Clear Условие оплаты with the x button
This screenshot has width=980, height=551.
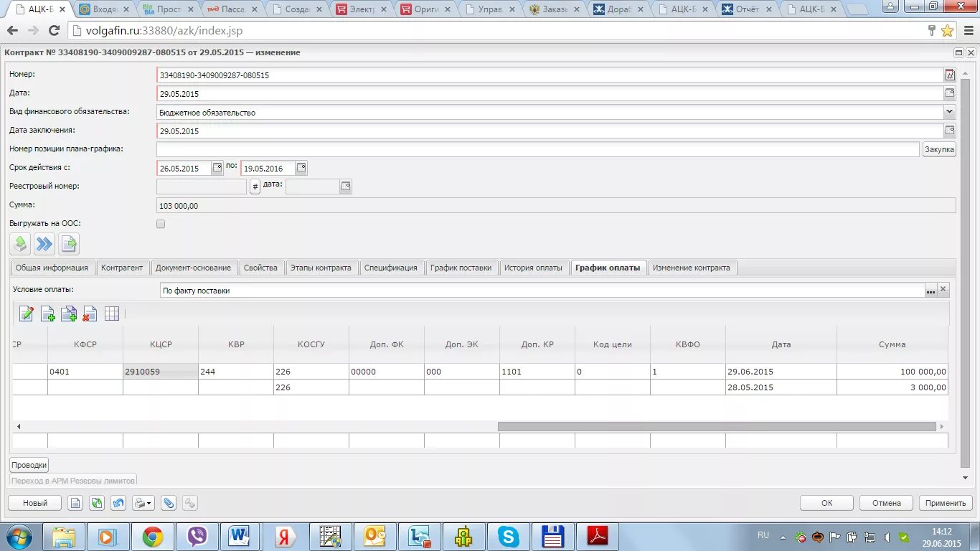[x=943, y=290]
